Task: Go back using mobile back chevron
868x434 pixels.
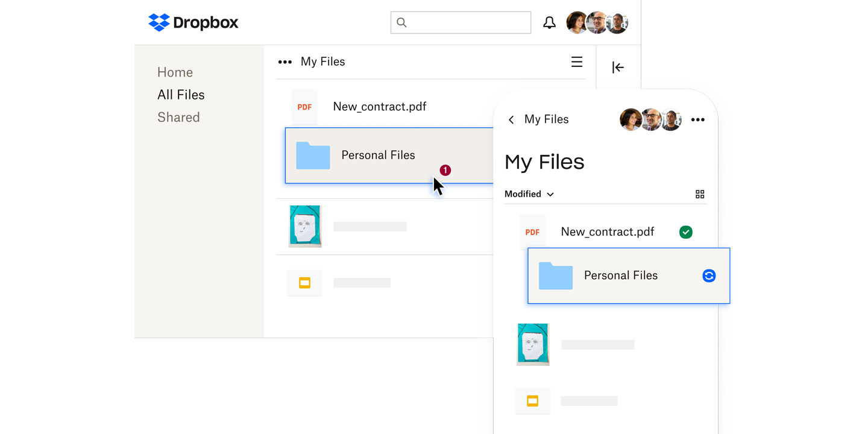Action: [x=511, y=120]
